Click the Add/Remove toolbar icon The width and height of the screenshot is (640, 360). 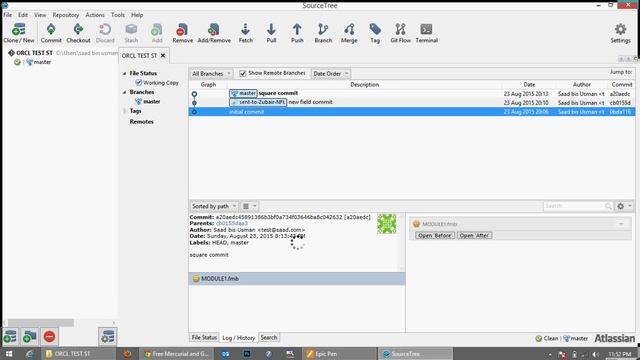pyautogui.click(x=214, y=33)
